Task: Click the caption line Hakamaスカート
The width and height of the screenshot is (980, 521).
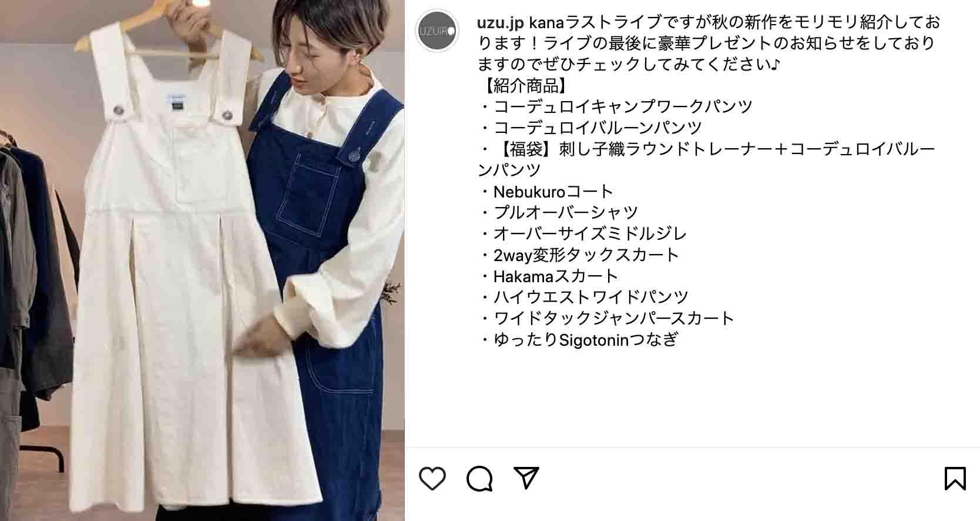Action: pos(556,276)
